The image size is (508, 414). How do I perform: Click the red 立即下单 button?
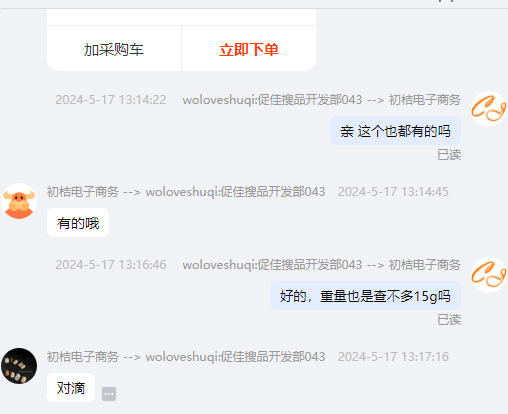(x=249, y=49)
